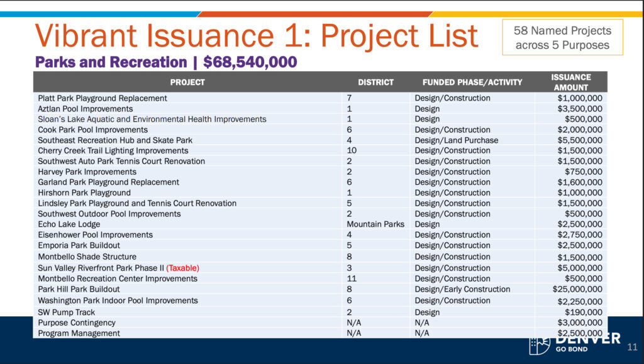Click the page number 11 indicator
Screen dimensions: 644x364
pos(632,345)
